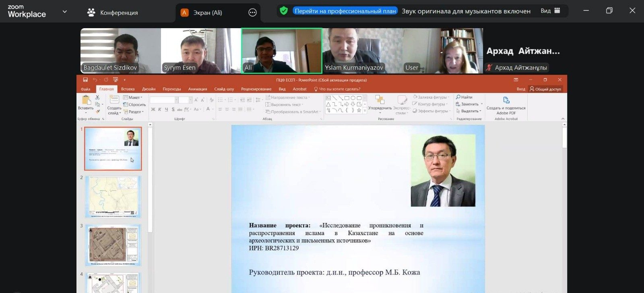Toggle italic (К) formatting
The image size is (644, 293).
pyautogui.click(x=160, y=109)
